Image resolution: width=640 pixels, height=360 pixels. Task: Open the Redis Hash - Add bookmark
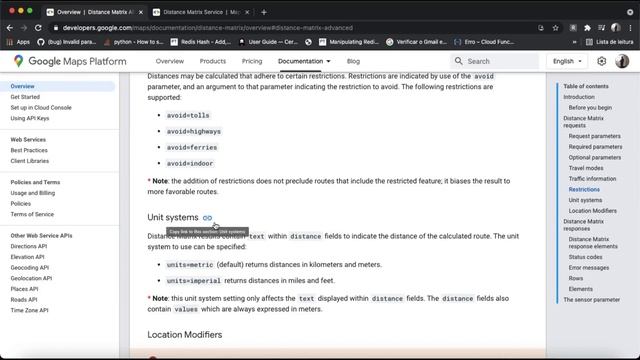point(201,42)
